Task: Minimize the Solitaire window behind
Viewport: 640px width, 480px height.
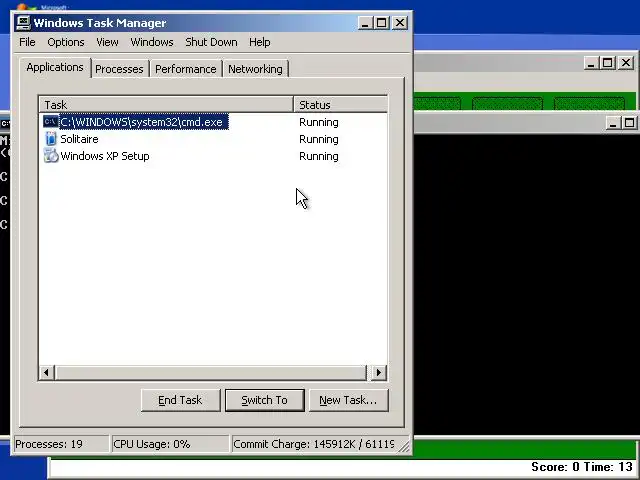Action: (591, 63)
